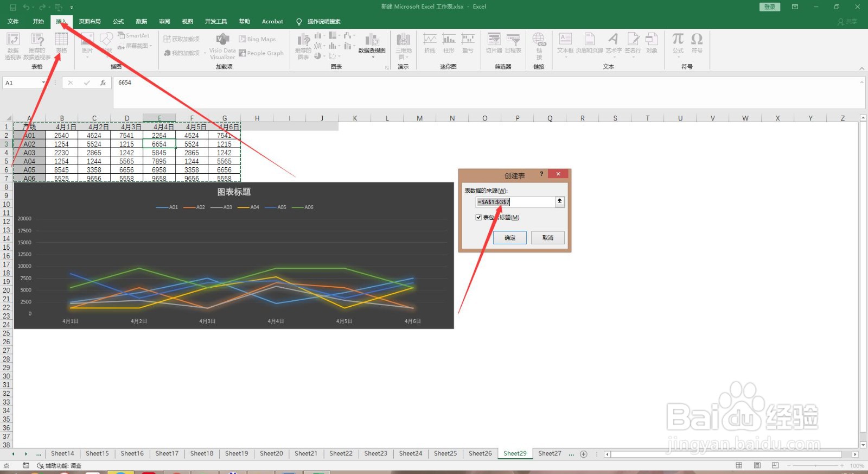Open the 3D Map (三维地图) dropdown
The height and width of the screenshot is (474, 868).
pos(403,46)
